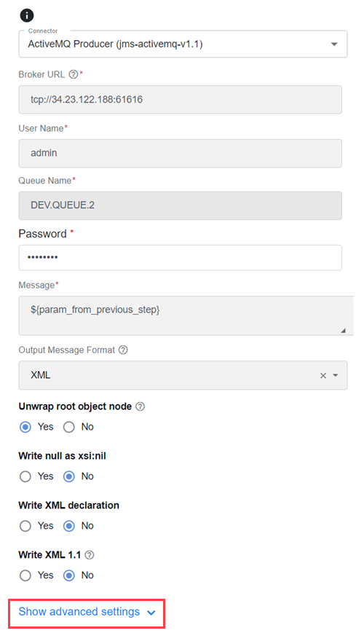Click the Write XML 1.1 help icon
The height and width of the screenshot is (633, 364).
[x=90, y=555]
